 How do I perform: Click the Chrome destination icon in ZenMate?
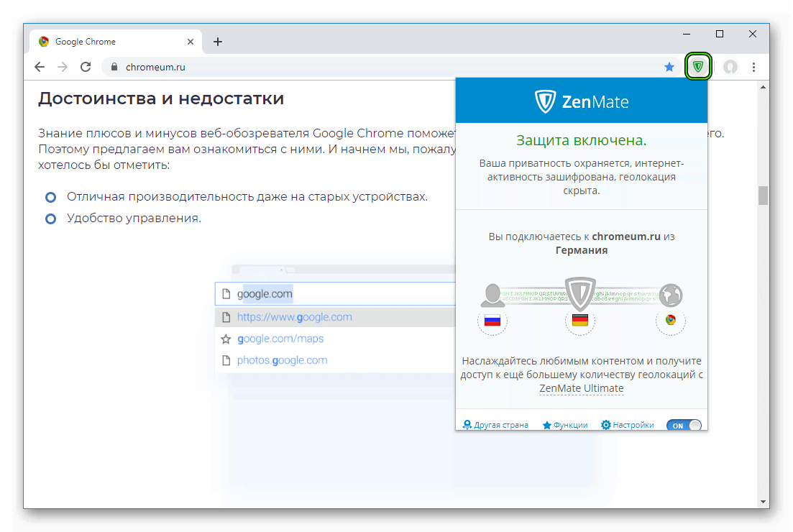[670, 320]
